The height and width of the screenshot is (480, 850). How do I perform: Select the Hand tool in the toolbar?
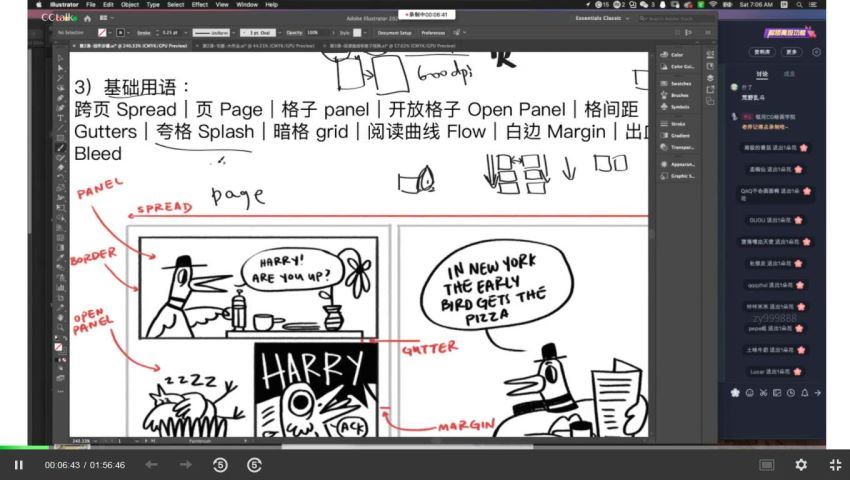tap(60, 317)
